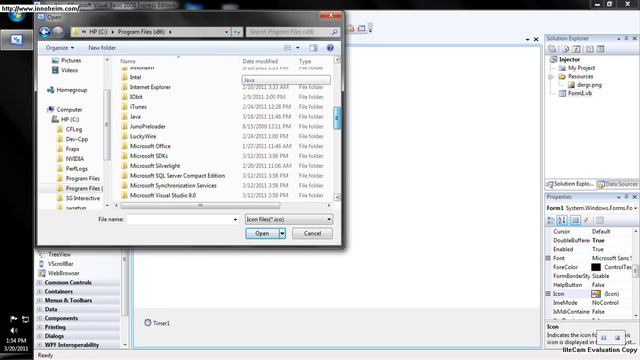Switch to the Data Sources tab
640x360 pixels.
coord(618,184)
